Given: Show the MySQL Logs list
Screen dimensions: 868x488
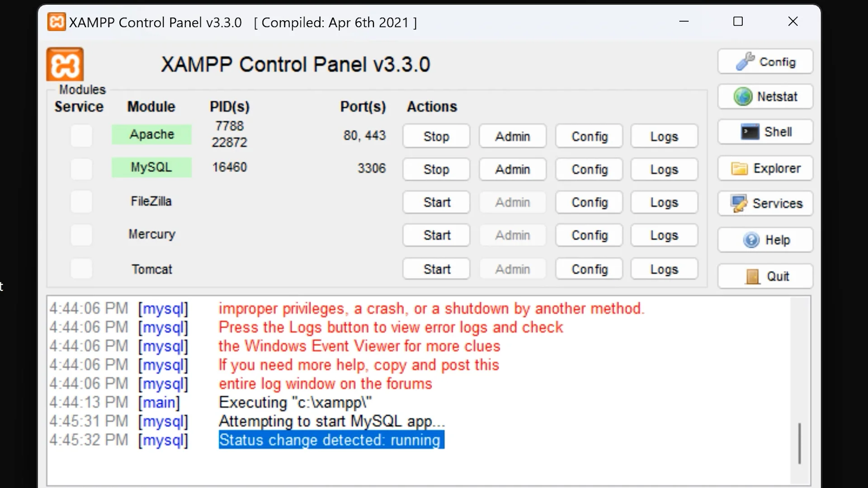Looking at the screenshot, I should coord(664,169).
